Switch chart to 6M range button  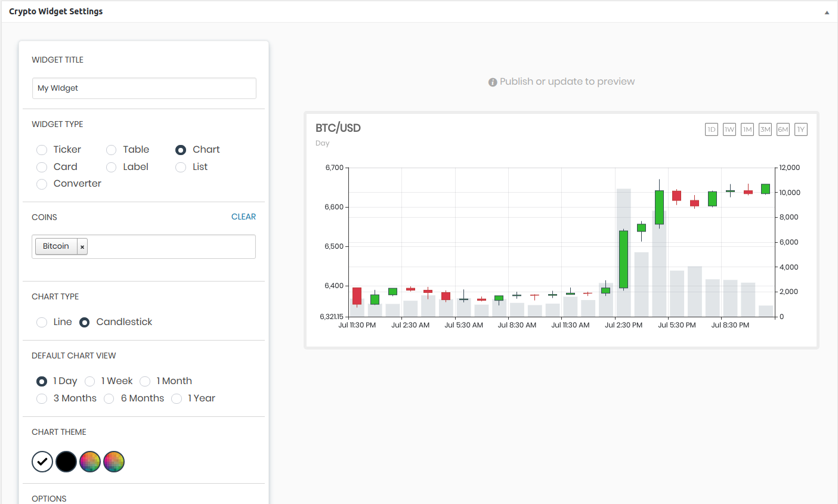tap(783, 129)
